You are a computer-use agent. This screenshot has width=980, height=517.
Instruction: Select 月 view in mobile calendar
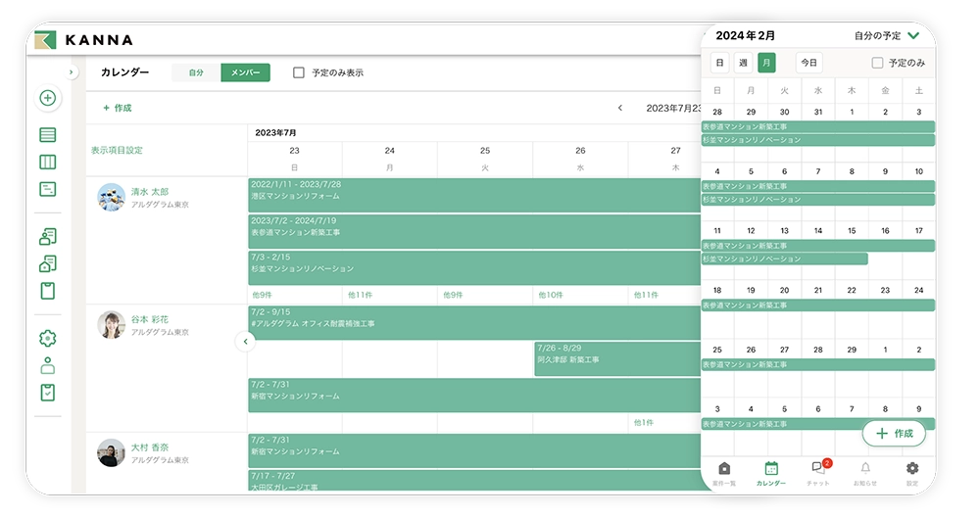766,63
